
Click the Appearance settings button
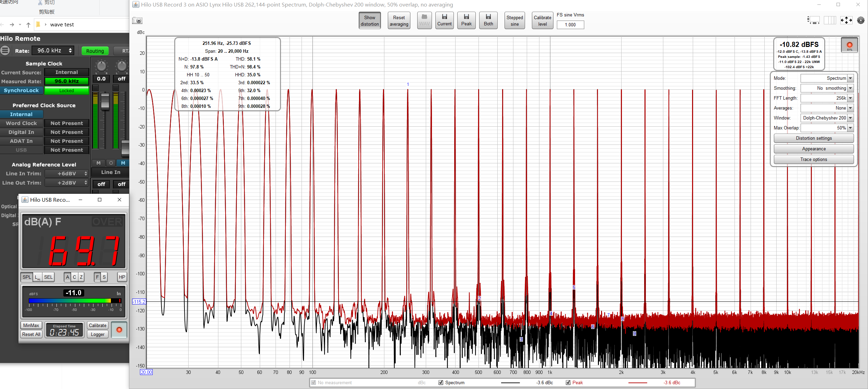click(x=813, y=149)
